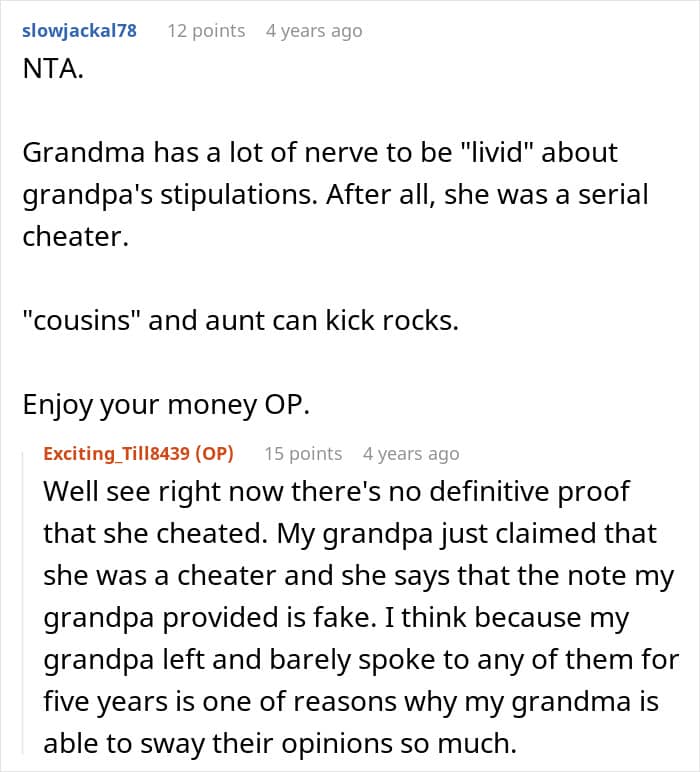Open slowjackal78's user profile
The height and width of the screenshot is (772, 700).
[x=79, y=31]
